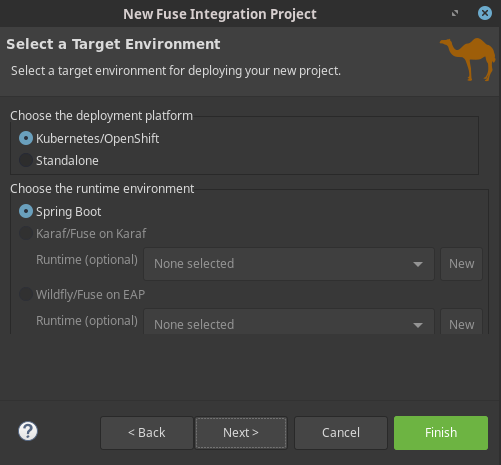Viewport: 501px width, 465px height.
Task: Open the Karaf runtime 'None selected' dropdown
Action: (x=289, y=264)
